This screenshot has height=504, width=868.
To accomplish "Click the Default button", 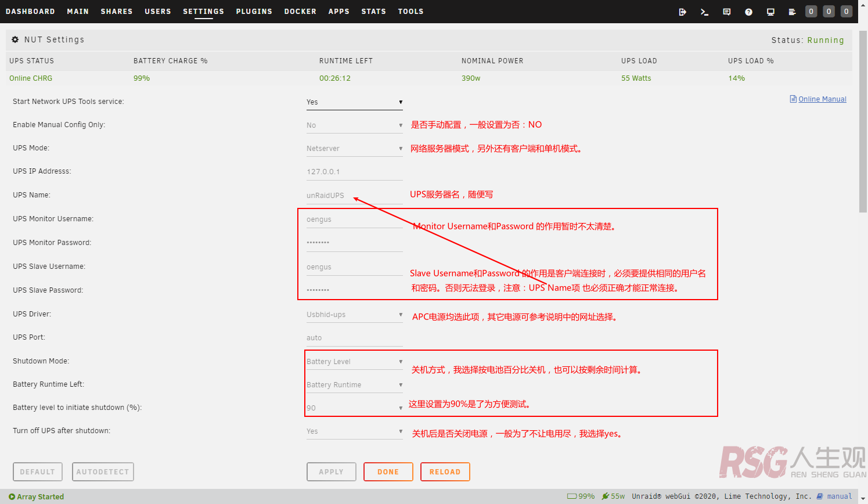I will [x=37, y=472].
